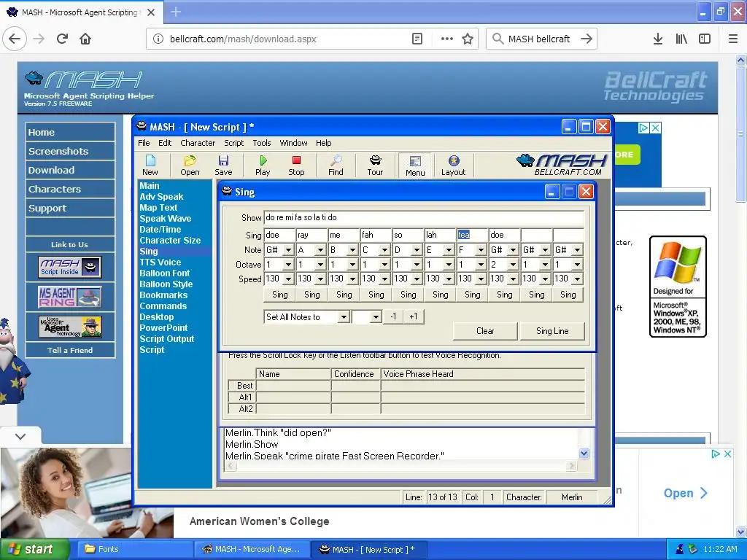Click the MASH Script Inside badge

point(69,267)
